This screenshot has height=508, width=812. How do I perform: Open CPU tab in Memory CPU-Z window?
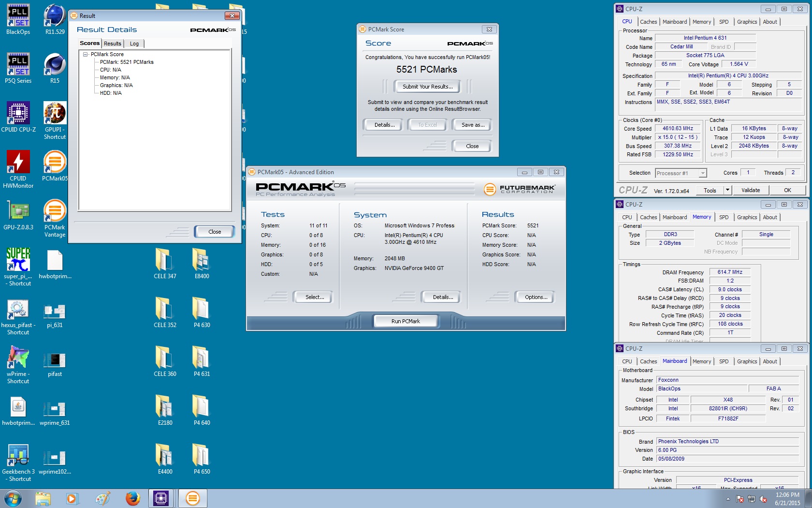[627, 217]
